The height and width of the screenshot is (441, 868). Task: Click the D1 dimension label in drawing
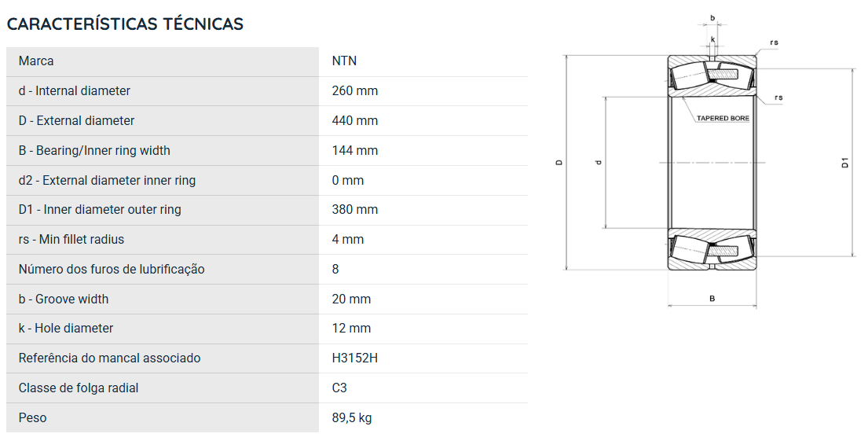(845, 163)
